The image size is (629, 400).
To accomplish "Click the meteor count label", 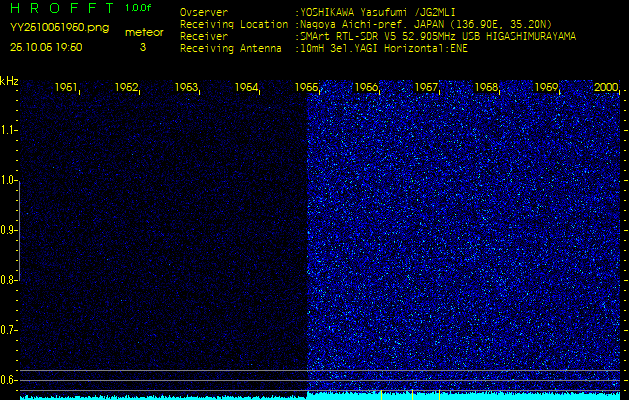I will pyautogui.click(x=144, y=32).
